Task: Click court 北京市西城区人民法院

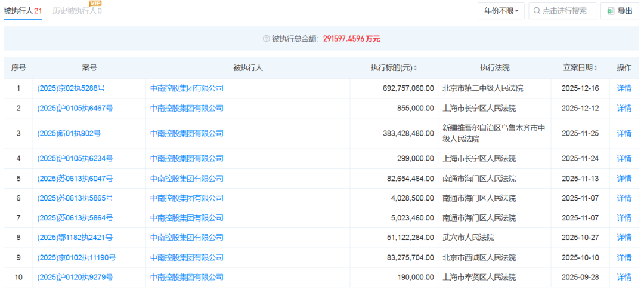Action: pos(479,258)
